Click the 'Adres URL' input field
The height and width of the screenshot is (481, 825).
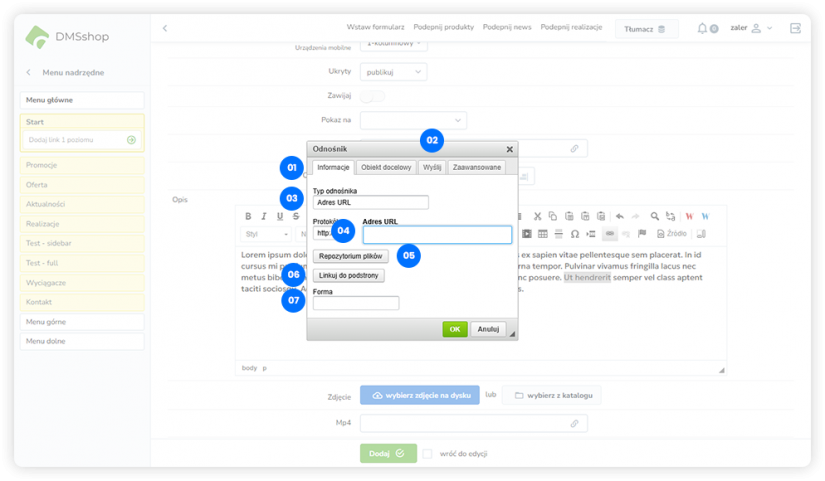pos(437,235)
